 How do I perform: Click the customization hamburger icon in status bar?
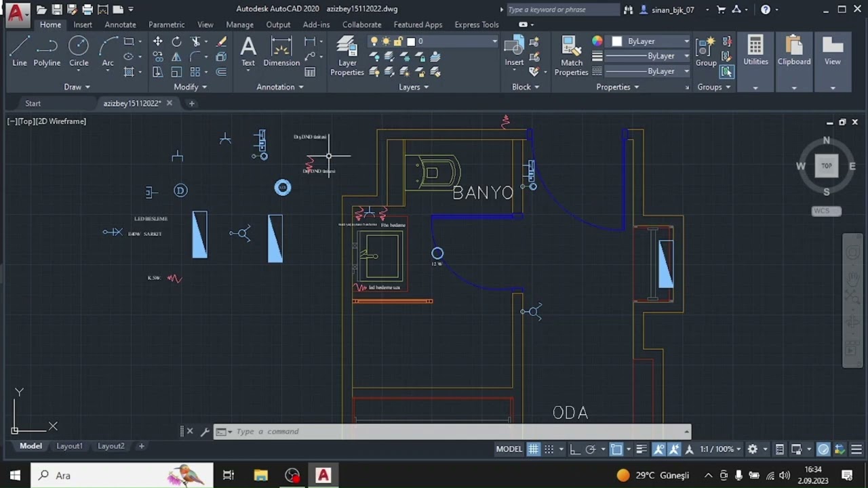coord(856,449)
